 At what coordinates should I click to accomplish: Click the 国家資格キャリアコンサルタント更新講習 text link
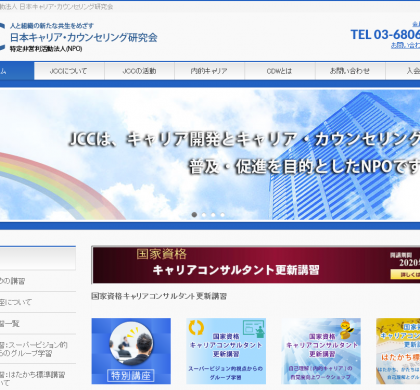pyautogui.click(x=159, y=296)
